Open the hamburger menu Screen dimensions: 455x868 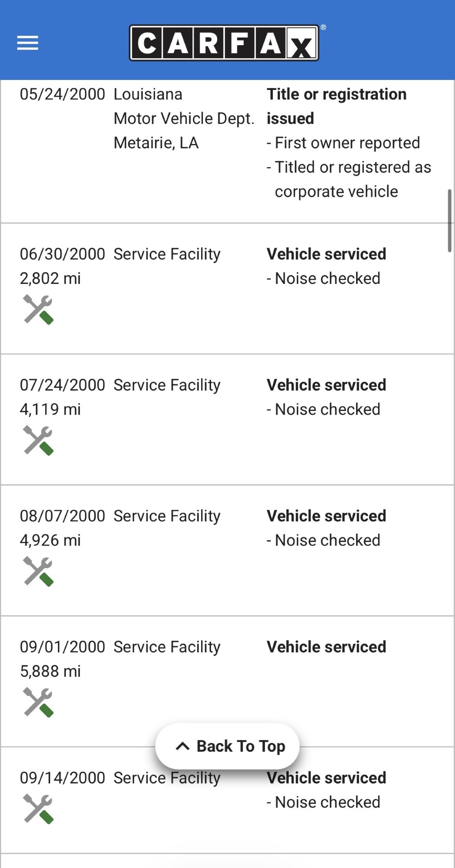pos(28,43)
